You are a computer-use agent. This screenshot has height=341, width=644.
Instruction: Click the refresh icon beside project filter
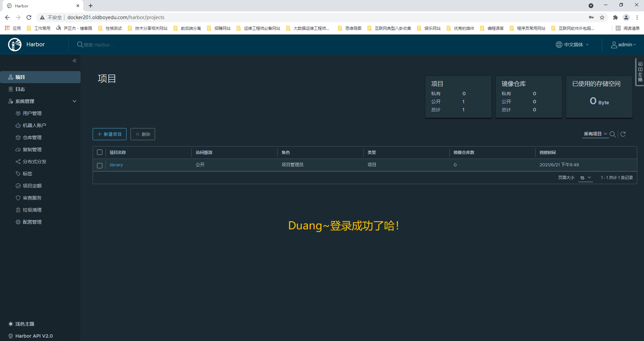tap(623, 134)
